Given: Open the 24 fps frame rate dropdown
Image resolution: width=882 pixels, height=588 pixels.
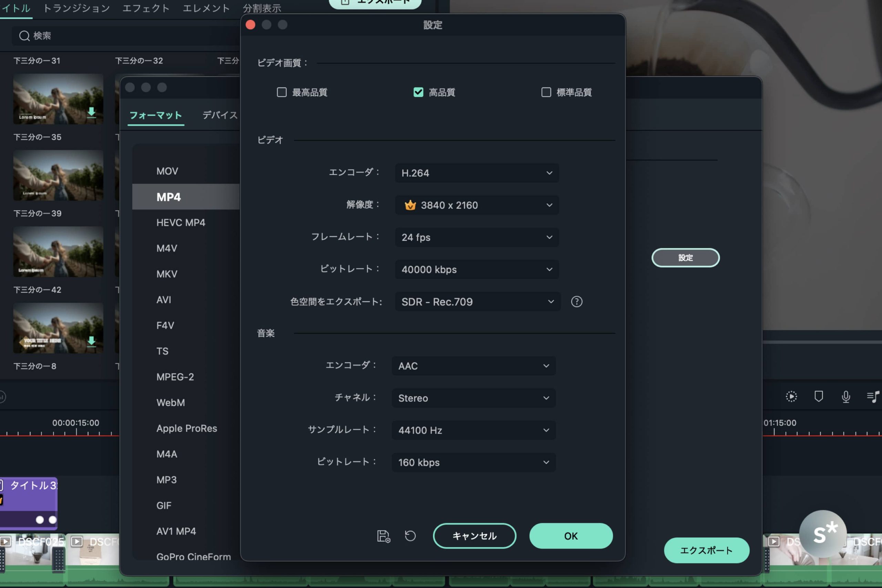Looking at the screenshot, I should [476, 237].
